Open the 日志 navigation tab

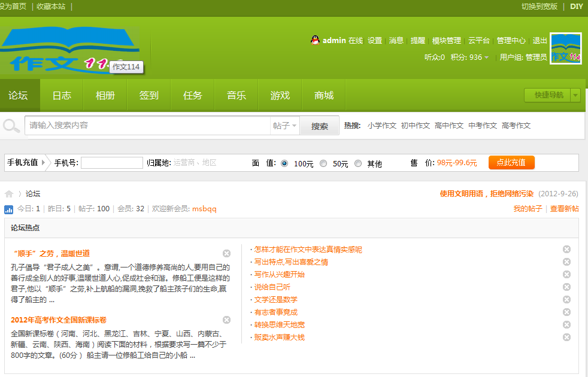pyautogui.click(x=62, y=96)
